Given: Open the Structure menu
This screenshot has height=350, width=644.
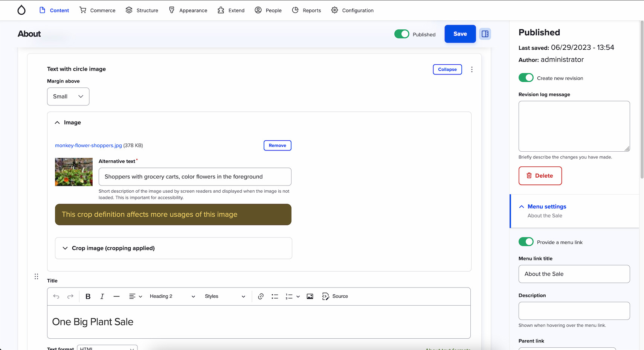Looking at the screenshot, I should coord(142,11).
